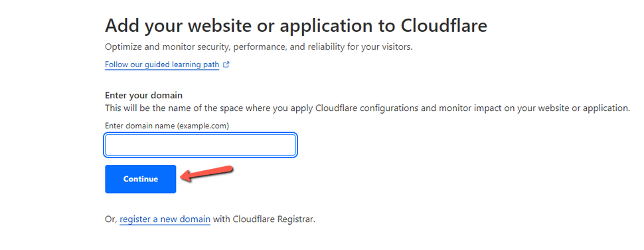644x250 pixels.
Task: Click the 'with Cloudflare Registrar' text
Action: click(x=264, y=219)
